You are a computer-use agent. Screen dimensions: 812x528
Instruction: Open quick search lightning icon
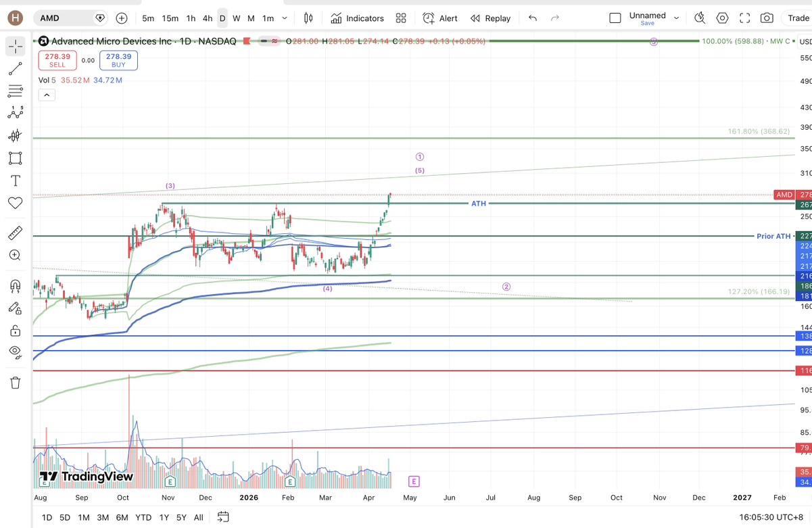coord(700,18)
